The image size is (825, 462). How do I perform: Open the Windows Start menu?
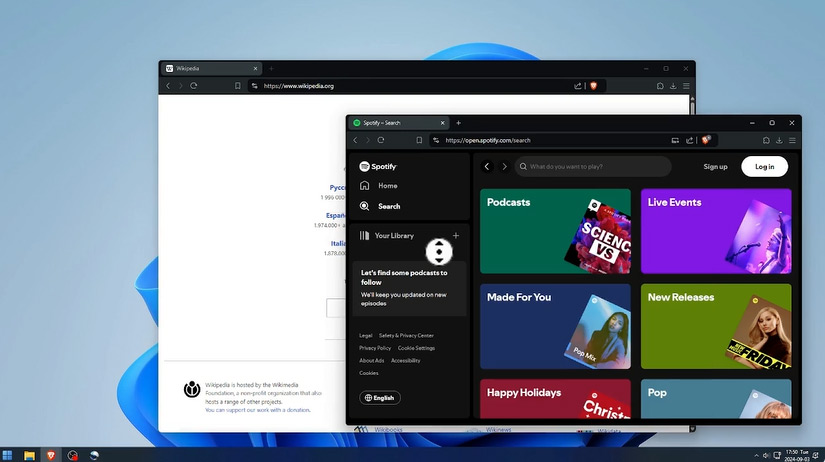pos(7,455)
